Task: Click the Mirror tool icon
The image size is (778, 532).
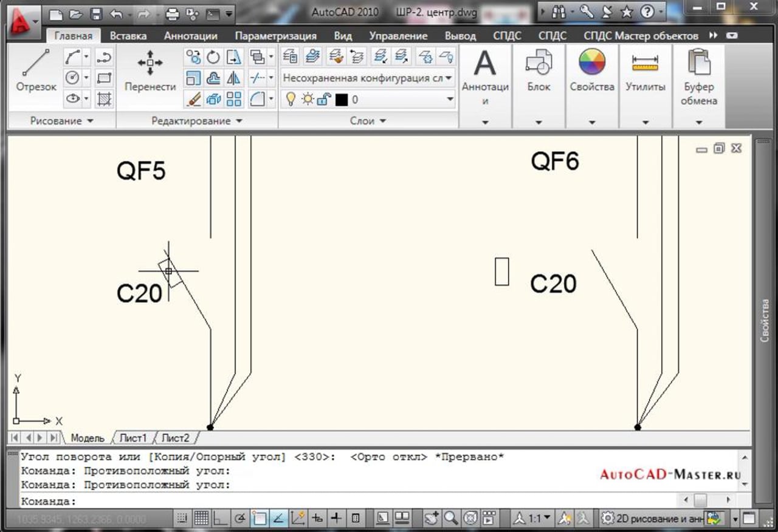Action: click(233, 78)
